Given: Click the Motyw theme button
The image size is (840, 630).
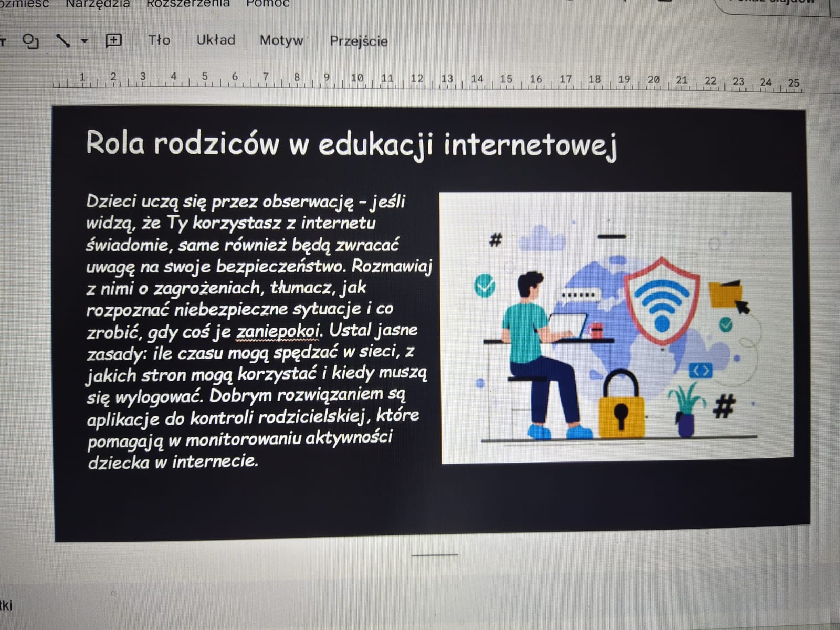Looking at the screenshot, I should point(281,41).
